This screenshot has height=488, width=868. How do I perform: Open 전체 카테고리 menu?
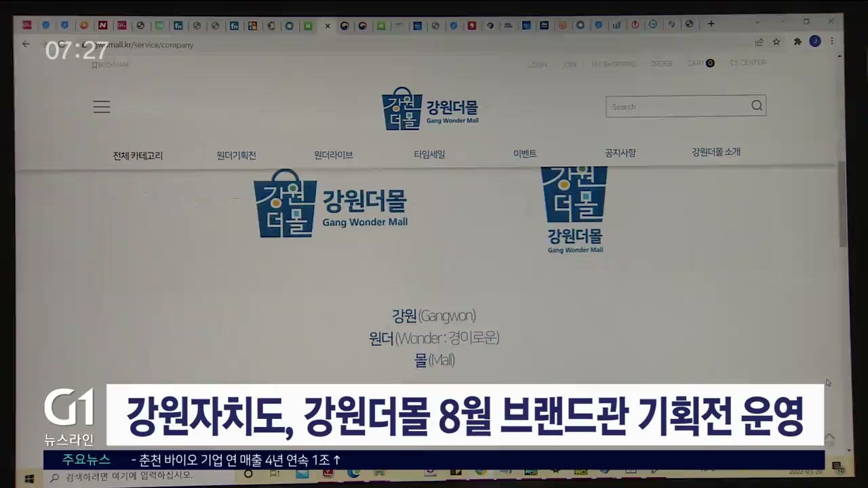click(138, 155)
